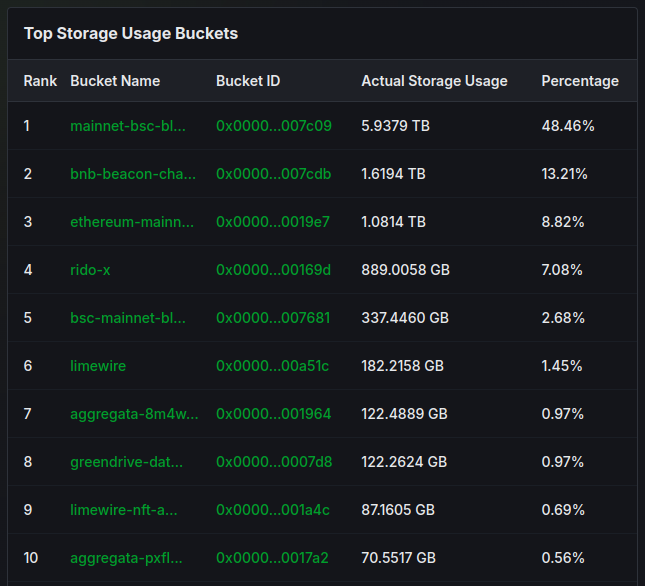Select the 182.2158 GB storage value
Screen dimensions: 645x586
point(402,366)
